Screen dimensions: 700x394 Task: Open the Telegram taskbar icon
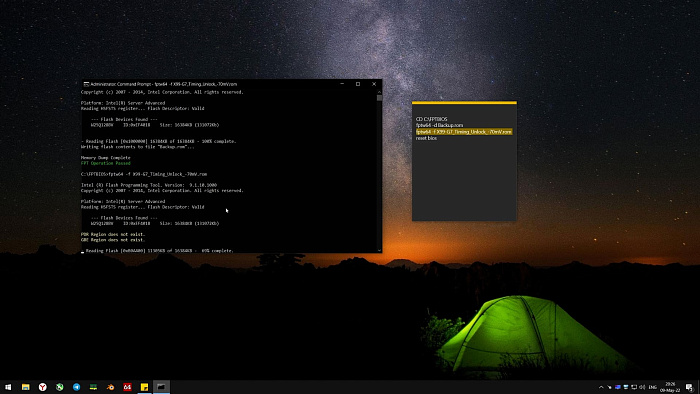(x=76, y=387)
